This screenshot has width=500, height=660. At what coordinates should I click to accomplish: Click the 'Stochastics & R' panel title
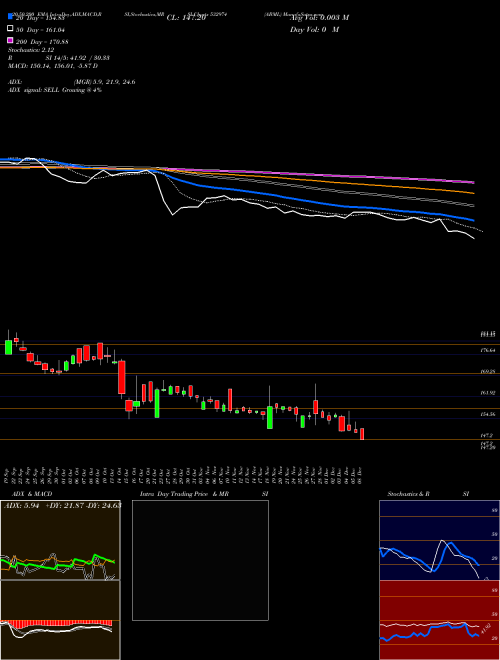[409, 494]
